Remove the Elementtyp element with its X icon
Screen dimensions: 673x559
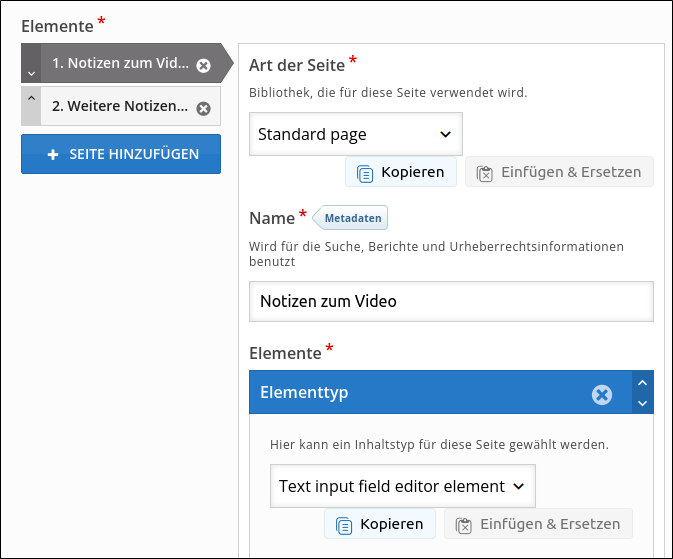[x=601, y=394]
